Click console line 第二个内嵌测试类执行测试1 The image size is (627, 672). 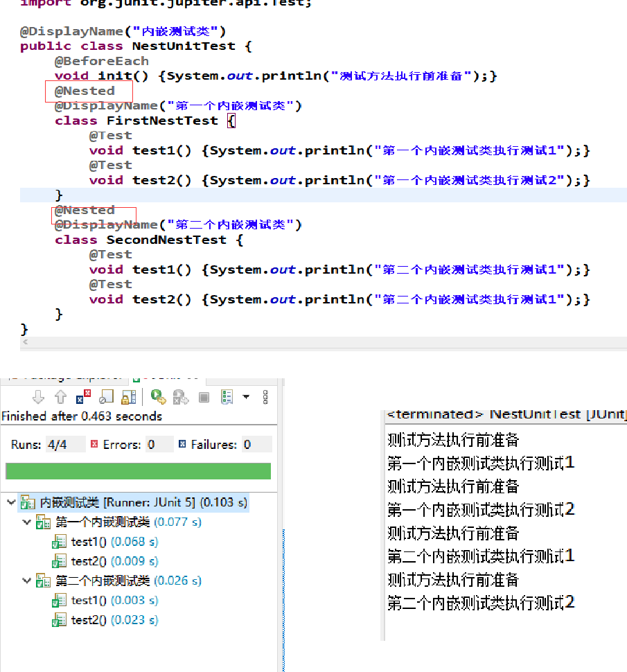pos(481,556)
